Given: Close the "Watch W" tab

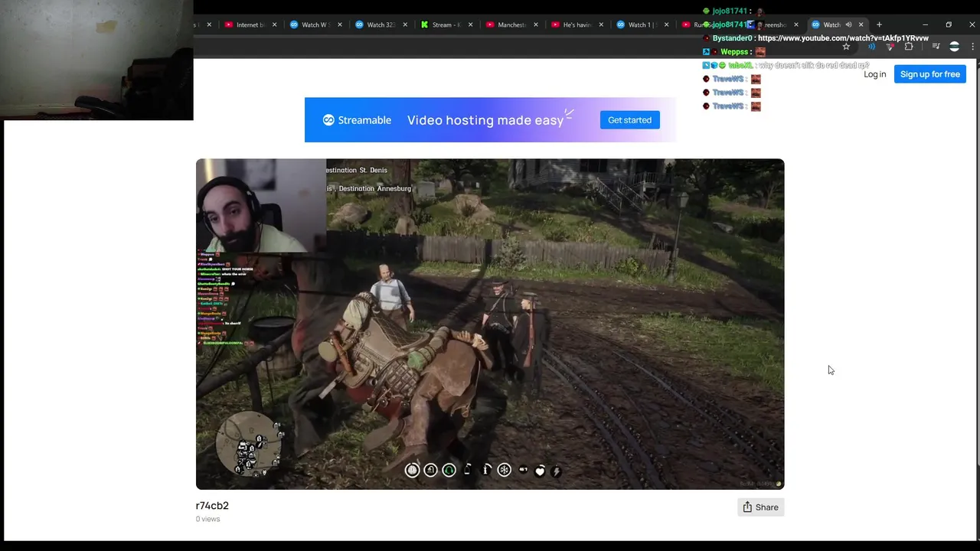Looking at the screenshot, I should coord(340,24).
